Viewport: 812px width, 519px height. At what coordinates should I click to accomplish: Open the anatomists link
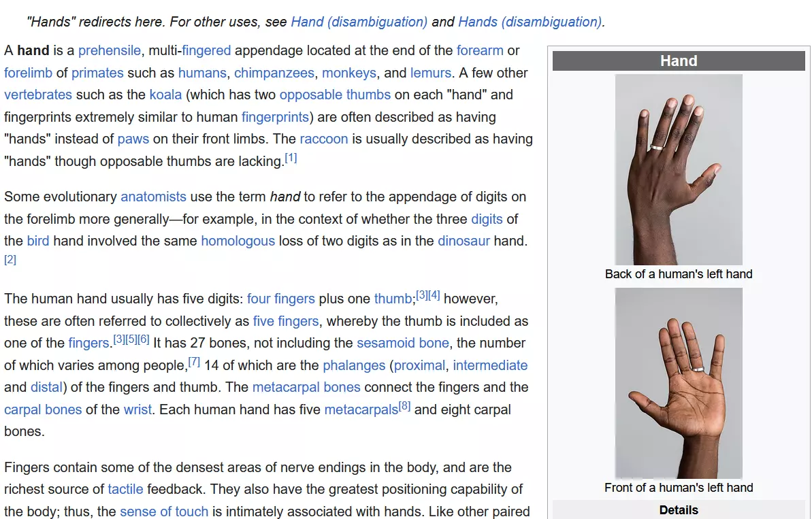pyautogui.click(x=153, y=197)
